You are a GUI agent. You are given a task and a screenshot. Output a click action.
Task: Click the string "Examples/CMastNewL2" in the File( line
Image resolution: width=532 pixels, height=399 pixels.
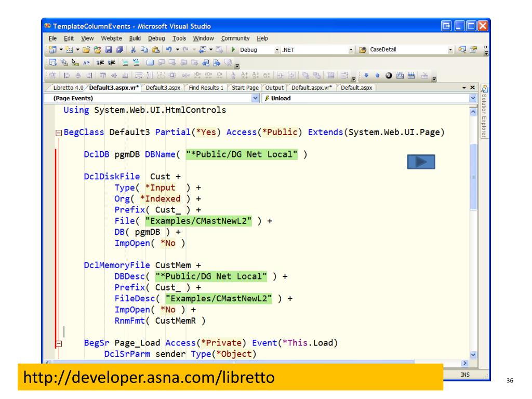198,221
